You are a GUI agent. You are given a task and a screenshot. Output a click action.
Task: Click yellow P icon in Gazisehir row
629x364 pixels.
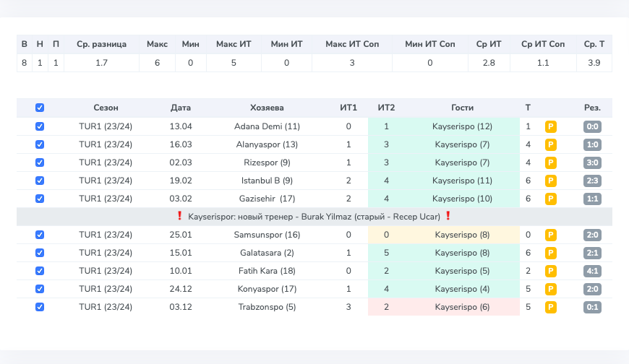point(551,199)
